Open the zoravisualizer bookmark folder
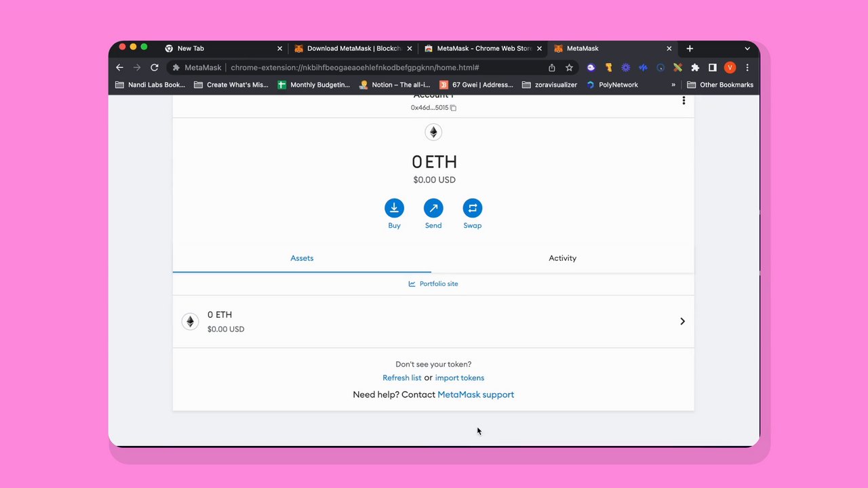Viewport: 868px width, 488px height. (x=549, y=85)
